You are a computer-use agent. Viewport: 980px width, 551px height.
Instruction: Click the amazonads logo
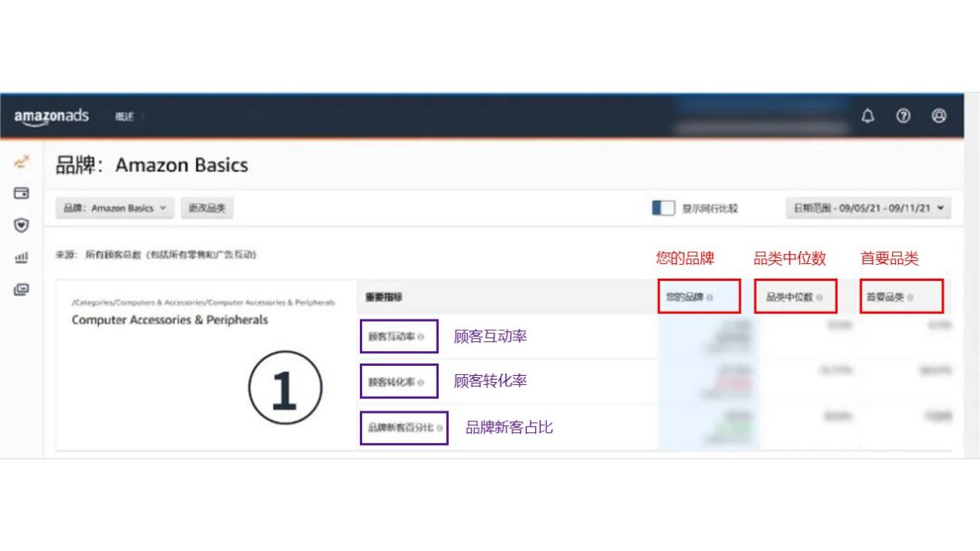pyautogui.click(x=50, y=116)
